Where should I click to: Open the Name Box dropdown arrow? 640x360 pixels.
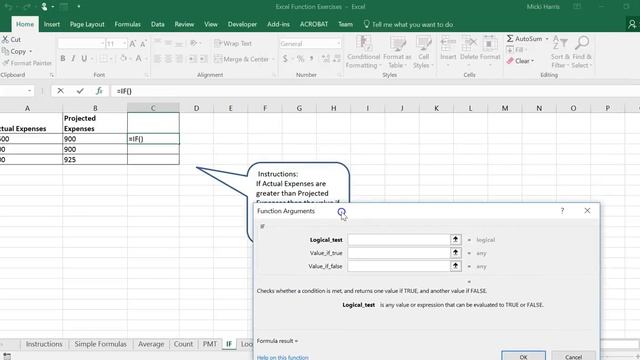pyautogui.click(x=29, y=91)
